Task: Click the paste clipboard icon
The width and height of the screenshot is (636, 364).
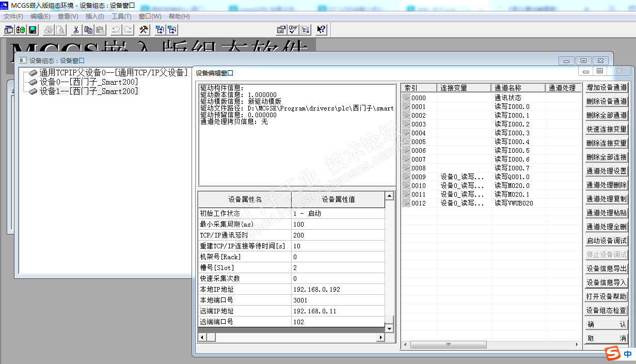Action: (x=100, y=30)
